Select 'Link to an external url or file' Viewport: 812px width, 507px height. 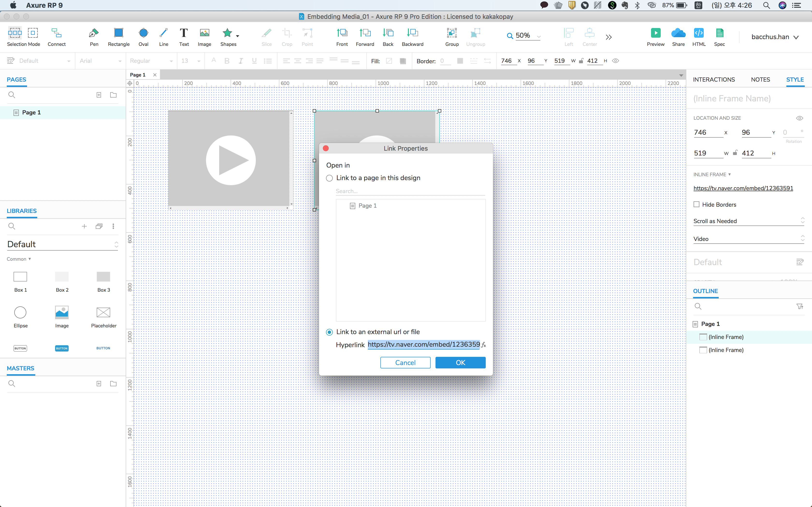(x=329, y=332)
